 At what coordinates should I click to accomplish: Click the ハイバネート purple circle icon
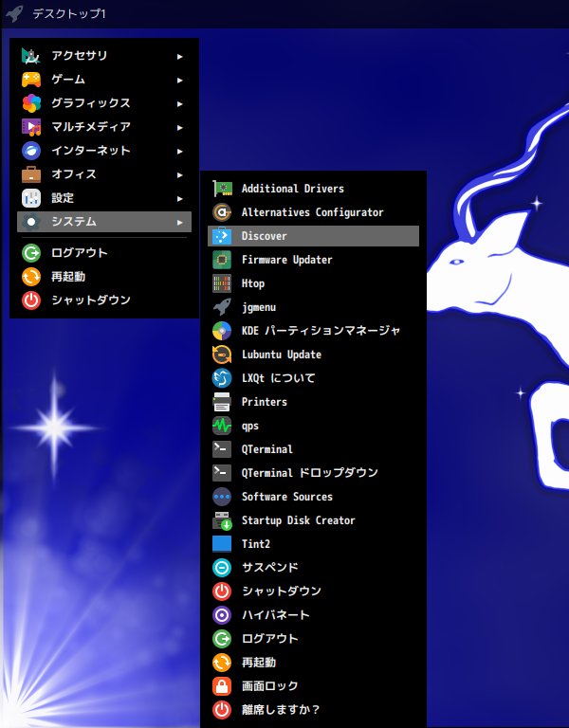click(222, 614)
